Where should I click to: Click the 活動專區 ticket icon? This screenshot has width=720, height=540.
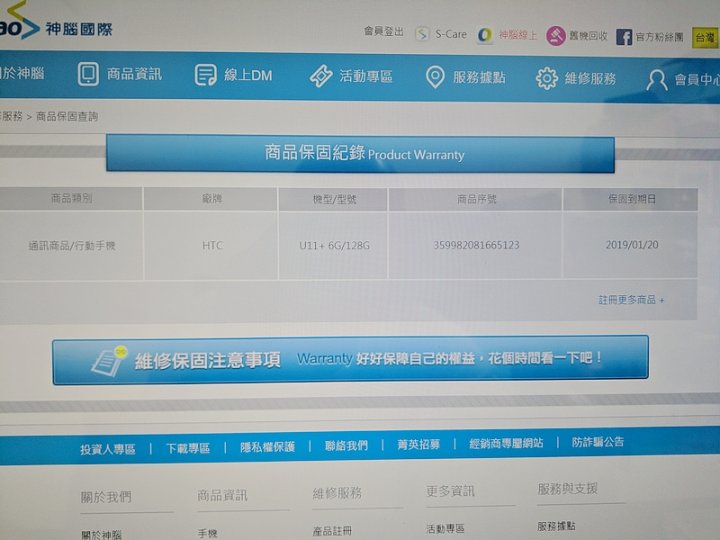pos(321,76)
